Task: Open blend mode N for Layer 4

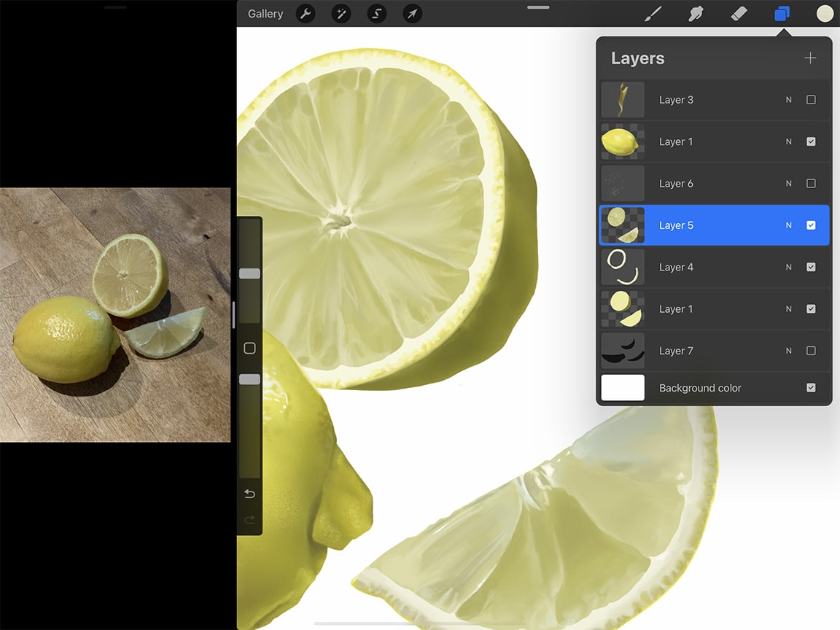Action: click(x=788, y=267)
